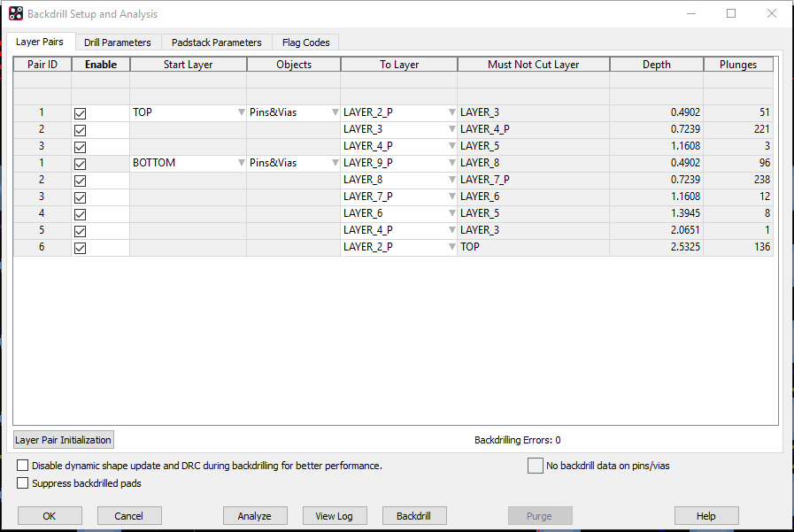Click the Backdrill Setup app icon in title bar
794x532 pixels.
coord(16,13)
